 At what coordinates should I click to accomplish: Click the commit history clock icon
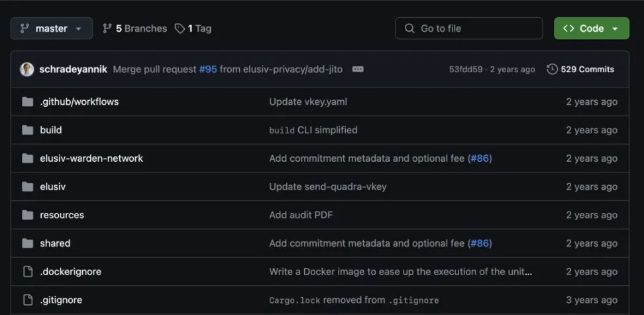click(552, 70)
